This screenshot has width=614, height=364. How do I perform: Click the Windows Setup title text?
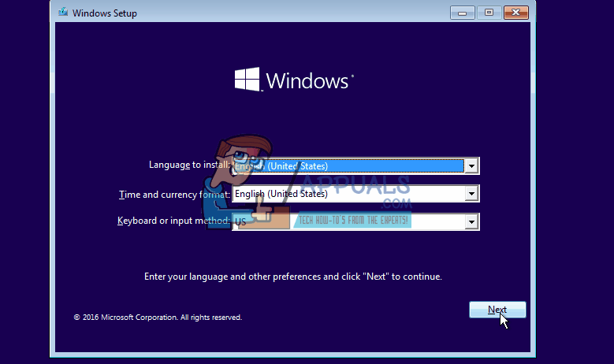[x=105, y=13]
